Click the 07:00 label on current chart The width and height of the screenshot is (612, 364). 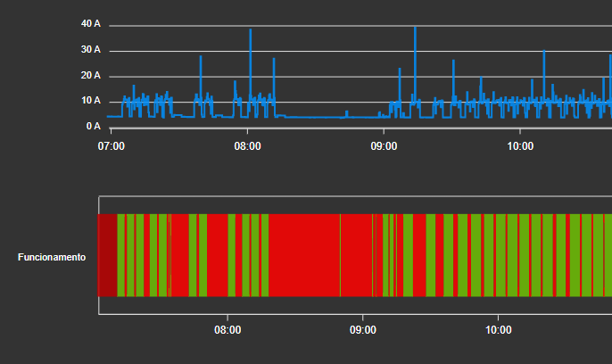(112, 146)
